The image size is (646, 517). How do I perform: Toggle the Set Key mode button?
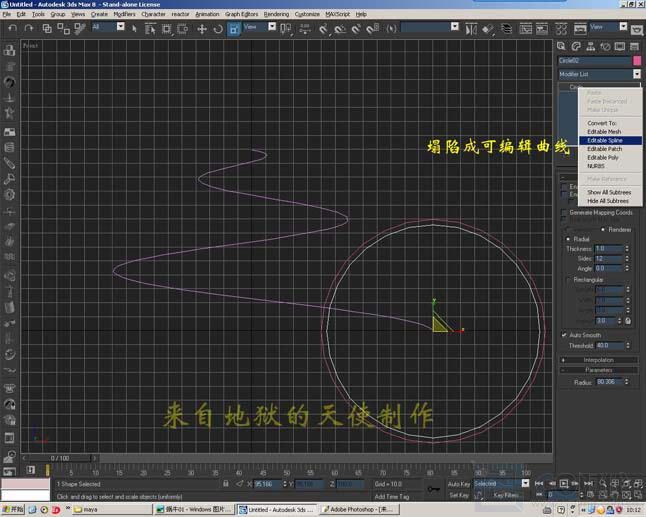459,495
